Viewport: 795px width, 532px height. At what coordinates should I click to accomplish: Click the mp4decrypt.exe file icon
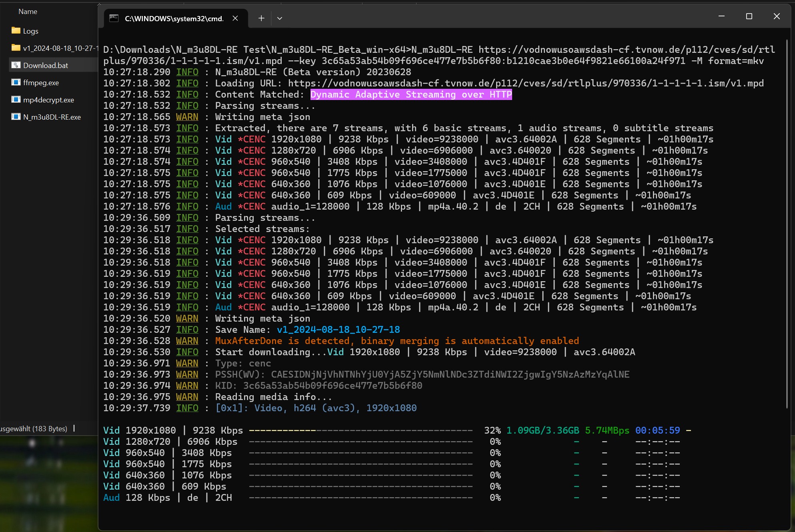click(x=16, y=100)
